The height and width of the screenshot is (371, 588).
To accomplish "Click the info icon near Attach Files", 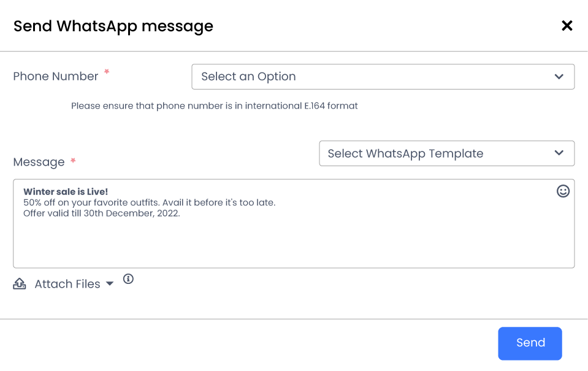I will (128, 279).
